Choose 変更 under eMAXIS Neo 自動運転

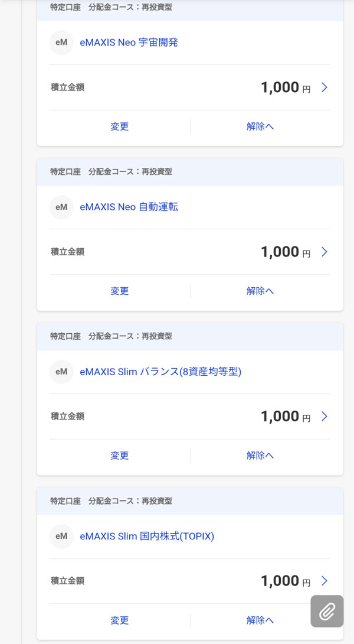(119, 291)
